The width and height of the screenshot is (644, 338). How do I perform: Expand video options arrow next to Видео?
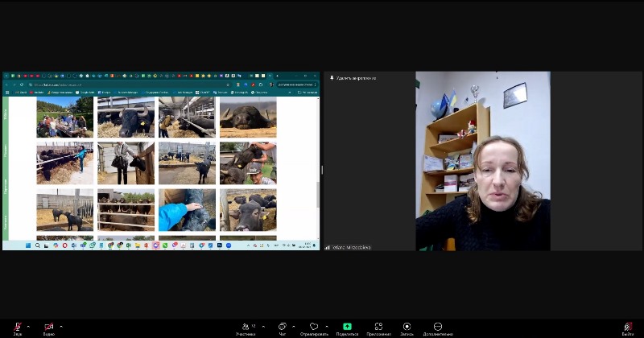(x=61, y=327)
